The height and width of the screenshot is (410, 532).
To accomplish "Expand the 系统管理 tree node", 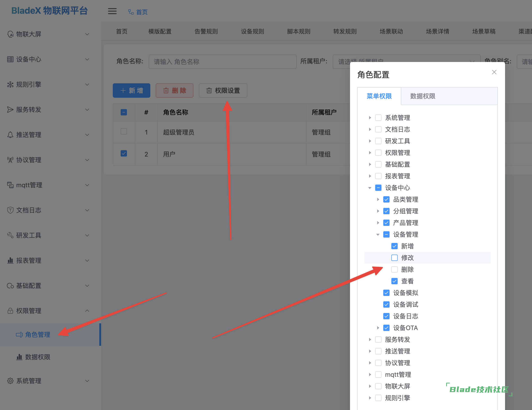I will (x=370, y=118).
